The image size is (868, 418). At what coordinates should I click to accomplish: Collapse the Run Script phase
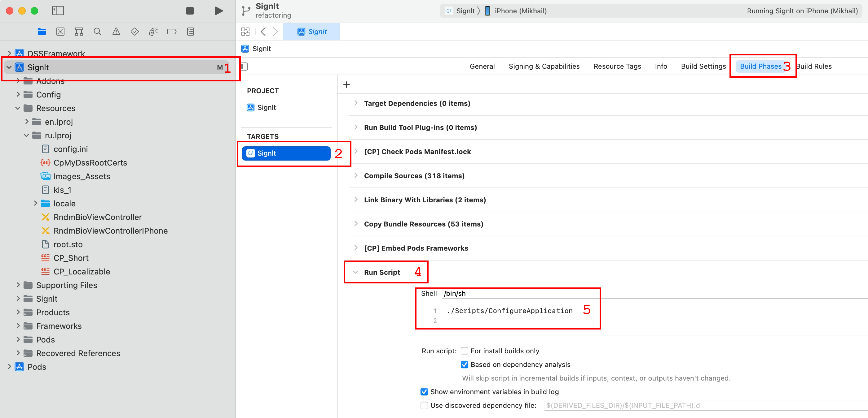[x=355, y=272]
